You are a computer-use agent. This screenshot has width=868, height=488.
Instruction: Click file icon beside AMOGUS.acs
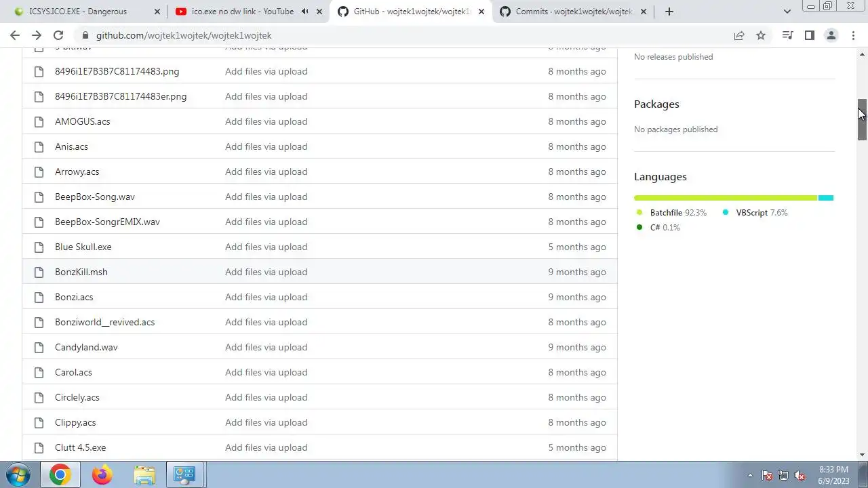click(39, 121)
